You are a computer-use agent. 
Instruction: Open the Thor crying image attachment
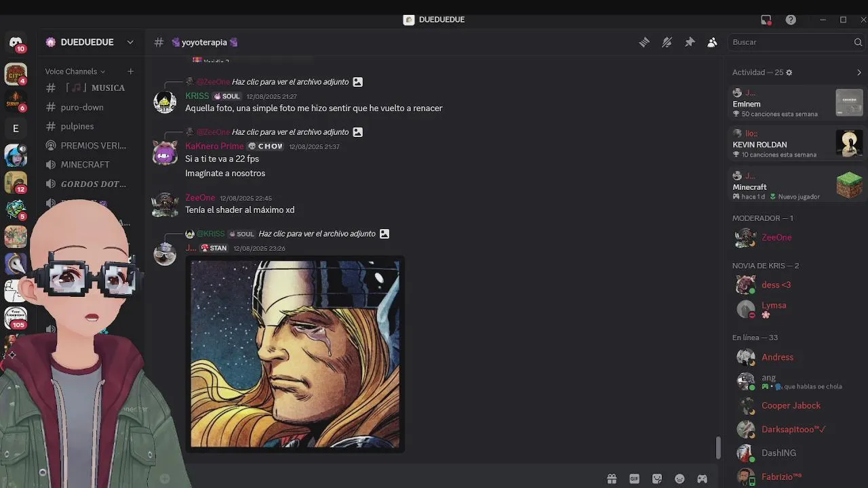(x=295, y=354)
